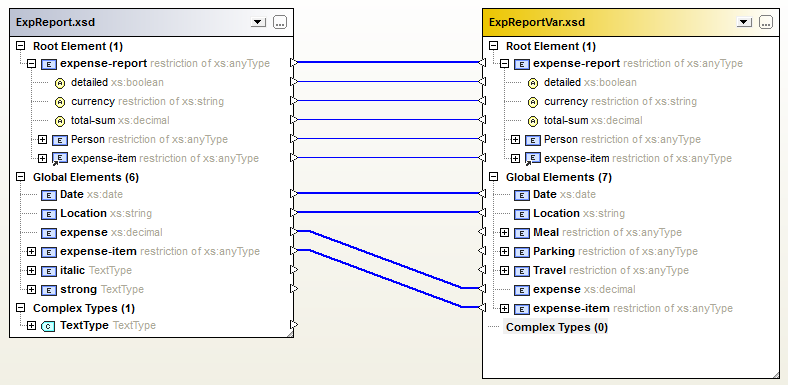Expand TextType complex type node
The image size is (788, 385).
click(31, 326)
